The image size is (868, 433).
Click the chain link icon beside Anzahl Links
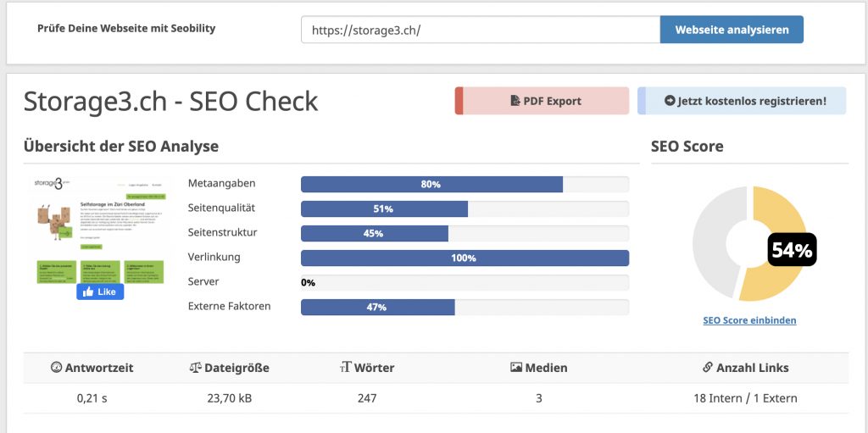click(708, 368)
